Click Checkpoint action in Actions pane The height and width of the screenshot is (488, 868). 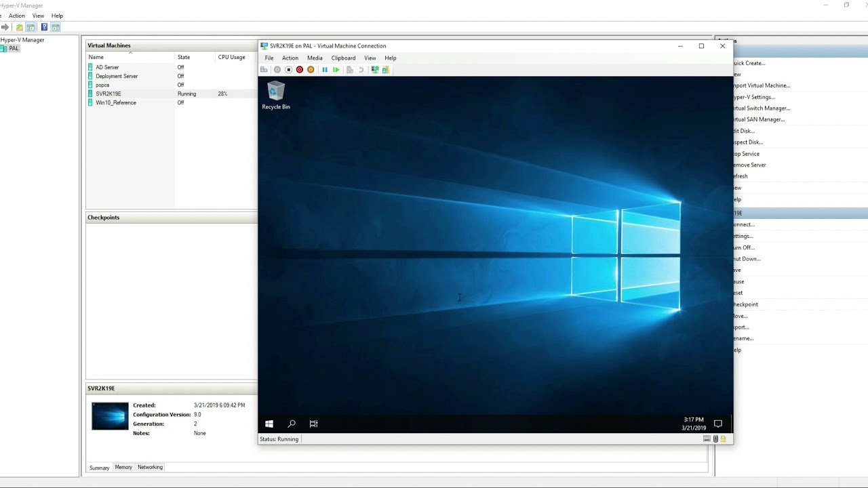[746, 304]
